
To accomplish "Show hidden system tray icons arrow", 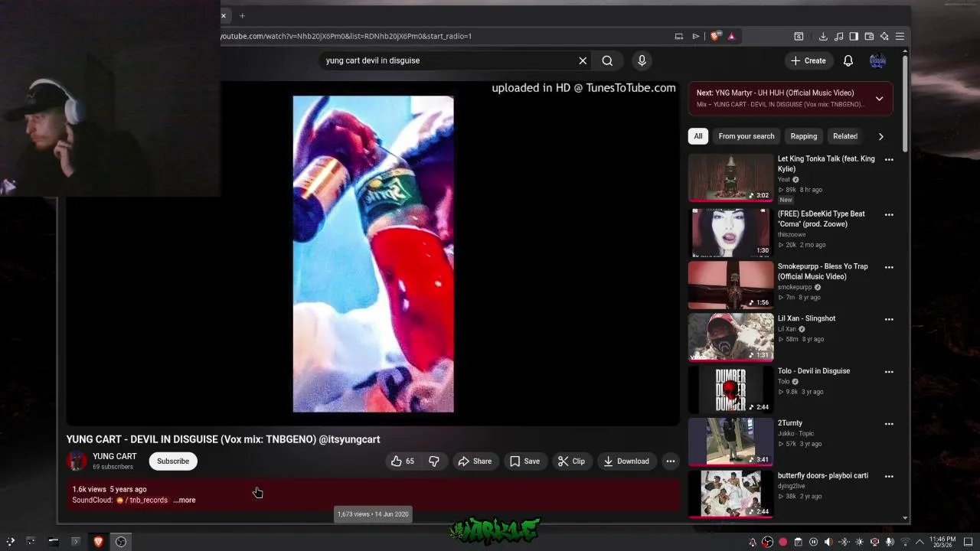I will [x=920, y=542].
